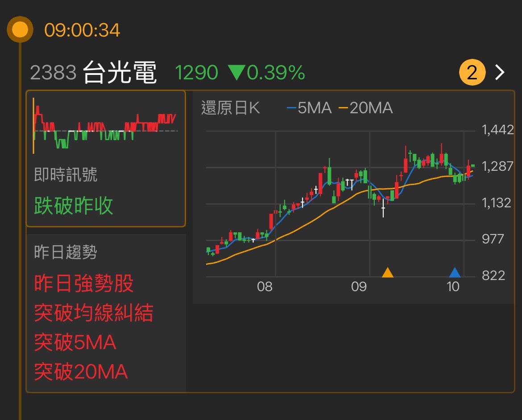The width and height of the screenshot is (522, 420).
Task: Open stock name 台光電
Action: (x=120, y=73)
